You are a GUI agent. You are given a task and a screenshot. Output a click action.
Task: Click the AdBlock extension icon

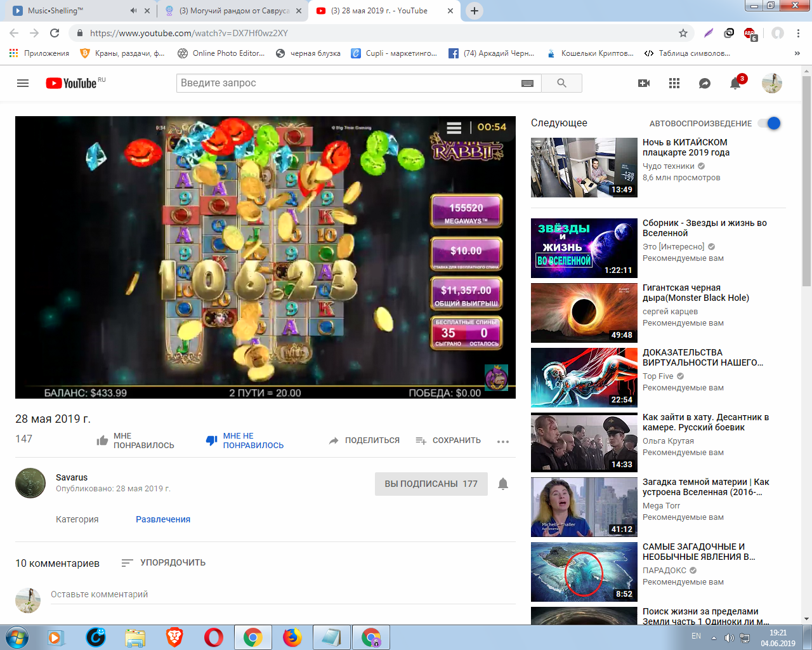(750, 34)
